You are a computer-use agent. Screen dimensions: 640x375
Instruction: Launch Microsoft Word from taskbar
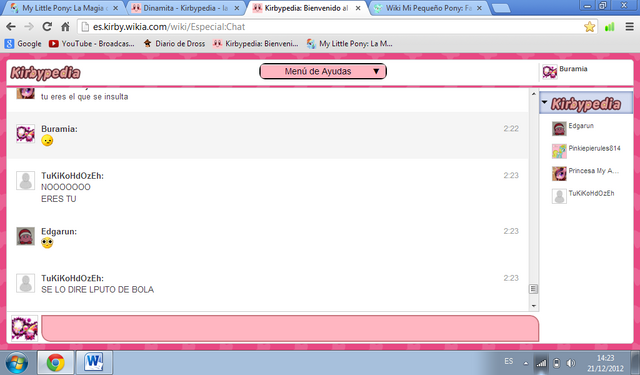pyautogui.click(x=94, y=362)
